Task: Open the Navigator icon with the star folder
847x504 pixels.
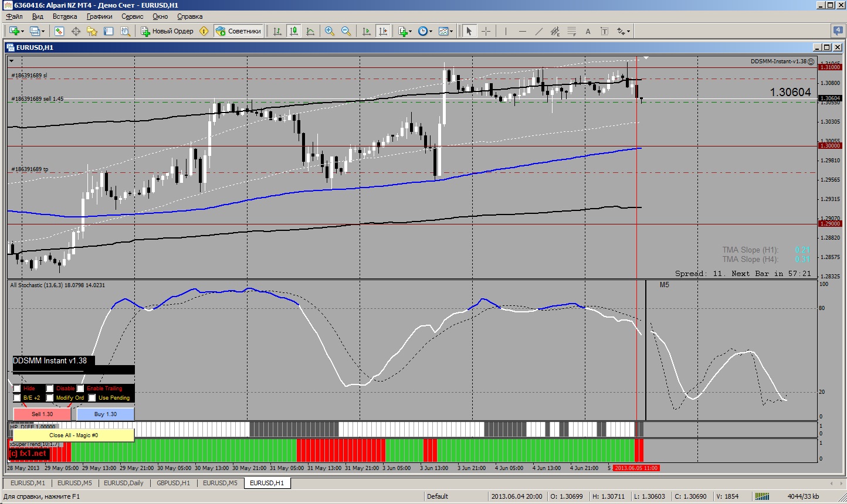Action: click(x=92, y=31)
